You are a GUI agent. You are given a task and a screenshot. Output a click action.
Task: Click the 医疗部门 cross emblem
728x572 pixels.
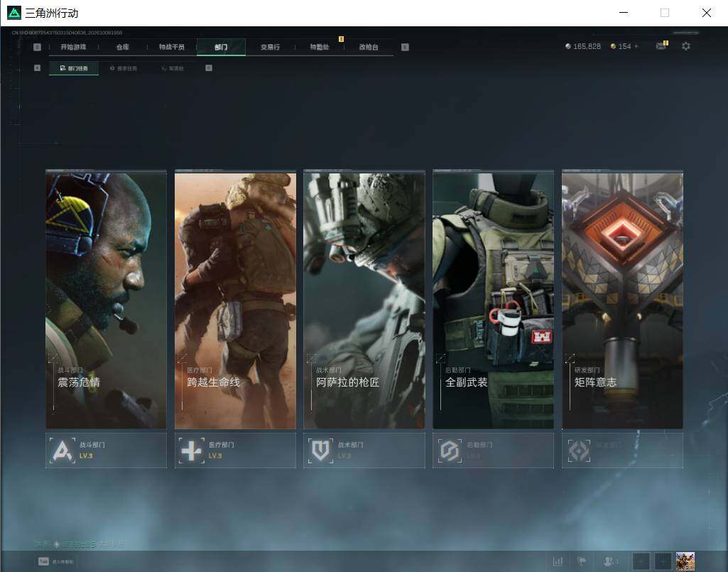tap(191, 450)
